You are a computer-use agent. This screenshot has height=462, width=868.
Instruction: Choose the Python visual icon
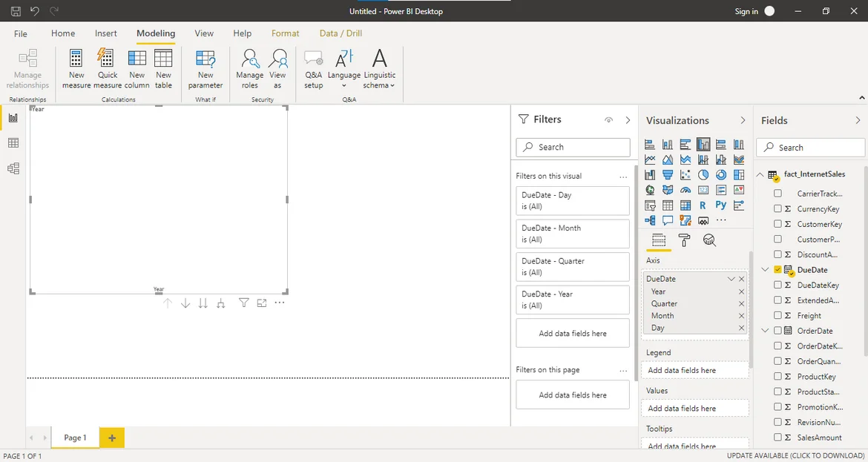click(x=721, y=205)
